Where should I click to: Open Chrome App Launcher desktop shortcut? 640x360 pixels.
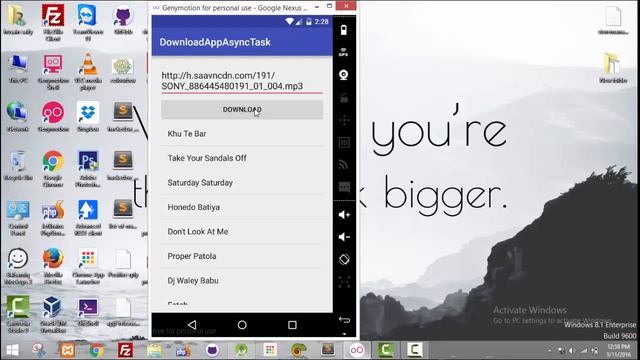click(88, 266)
